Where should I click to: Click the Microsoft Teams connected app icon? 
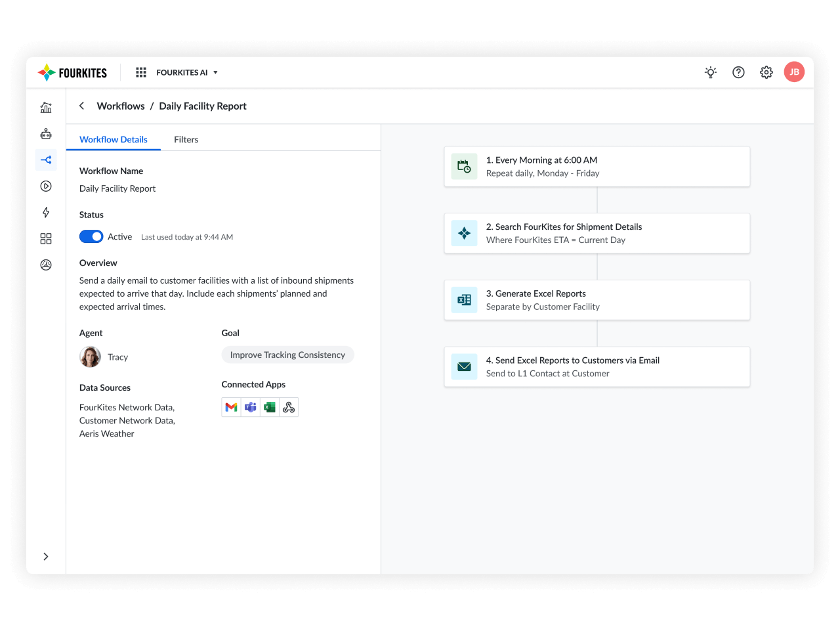251,408
